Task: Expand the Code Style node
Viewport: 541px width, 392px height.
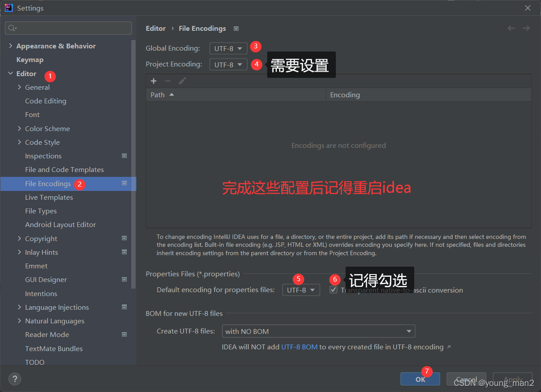Action: pos(19,142)
